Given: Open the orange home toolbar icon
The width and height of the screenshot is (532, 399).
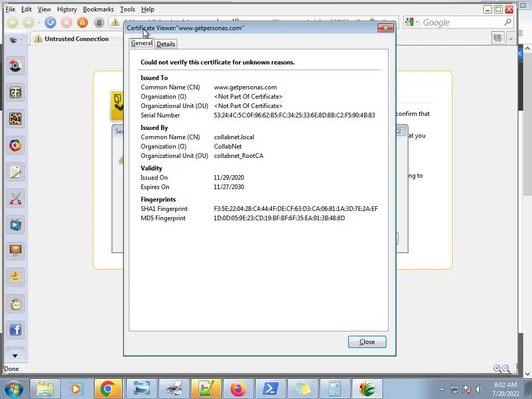Looking at the screenshot, I should click(x=83, y=22).
